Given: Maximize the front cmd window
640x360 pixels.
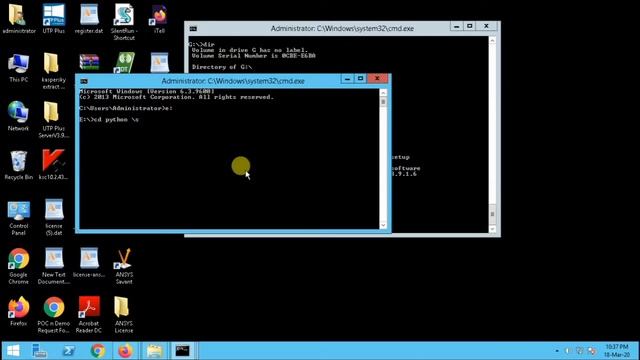Looking at the screenshot, I should point(360,79).
